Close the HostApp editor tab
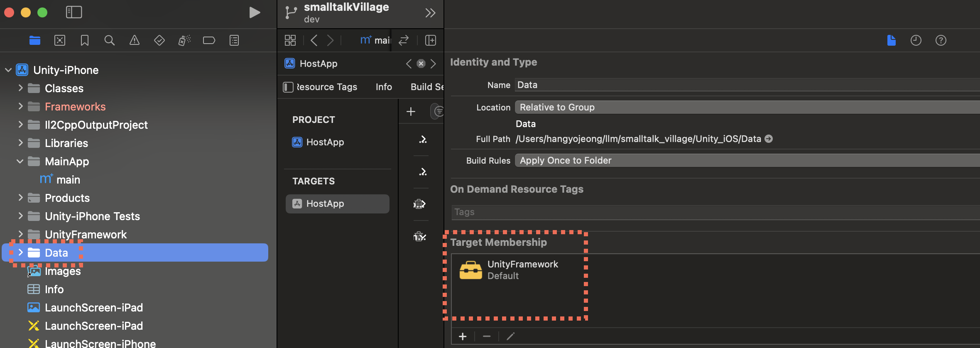The width and height of the screenshot is (980, 348). (x=421, y=64)
